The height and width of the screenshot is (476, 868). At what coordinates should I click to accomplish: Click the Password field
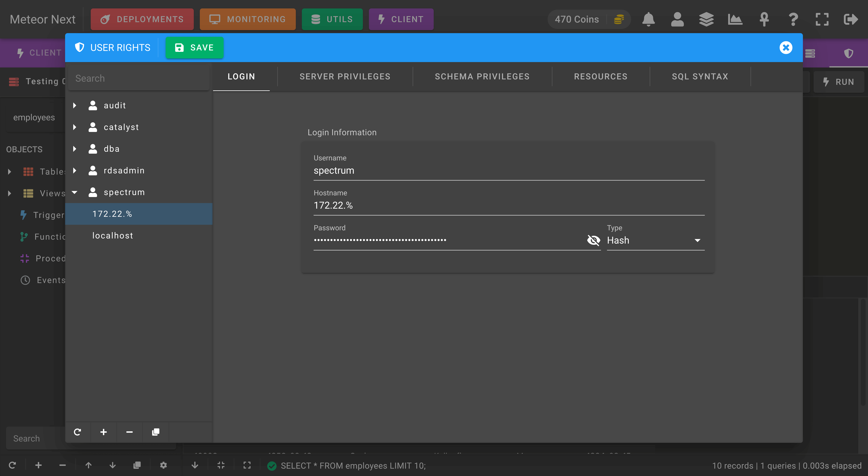coord(449,240)
